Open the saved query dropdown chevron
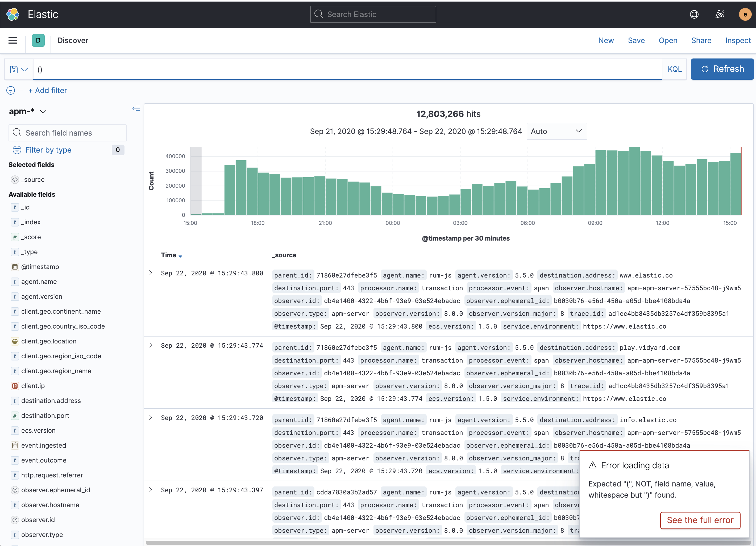 point(25,69)
